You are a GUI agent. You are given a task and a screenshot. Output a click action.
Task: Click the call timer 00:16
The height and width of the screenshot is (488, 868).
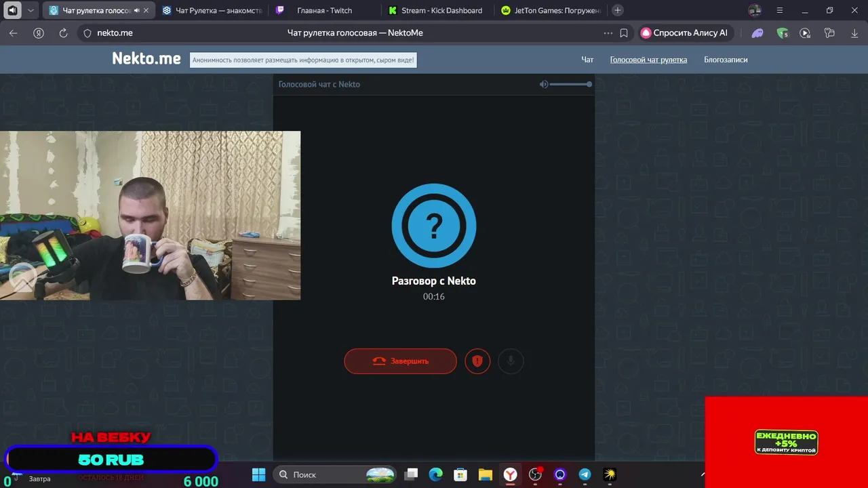(x=434, y=297)
